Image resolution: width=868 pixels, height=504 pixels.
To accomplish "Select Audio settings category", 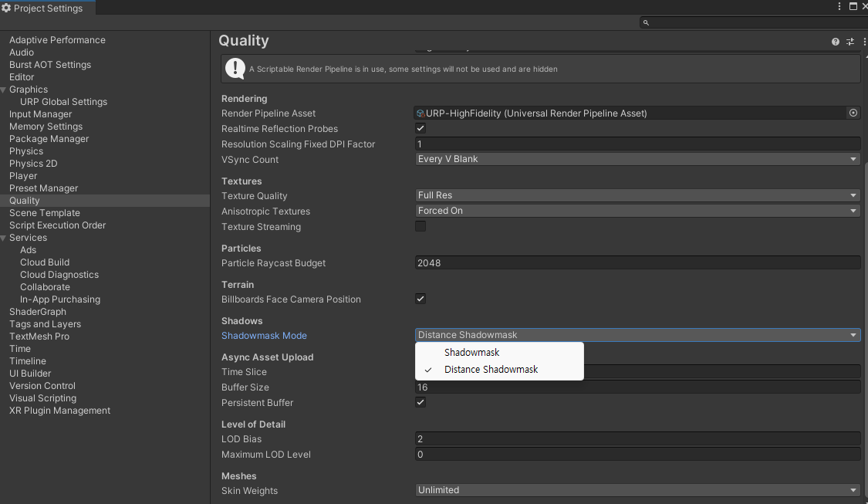I will [22, 52].
